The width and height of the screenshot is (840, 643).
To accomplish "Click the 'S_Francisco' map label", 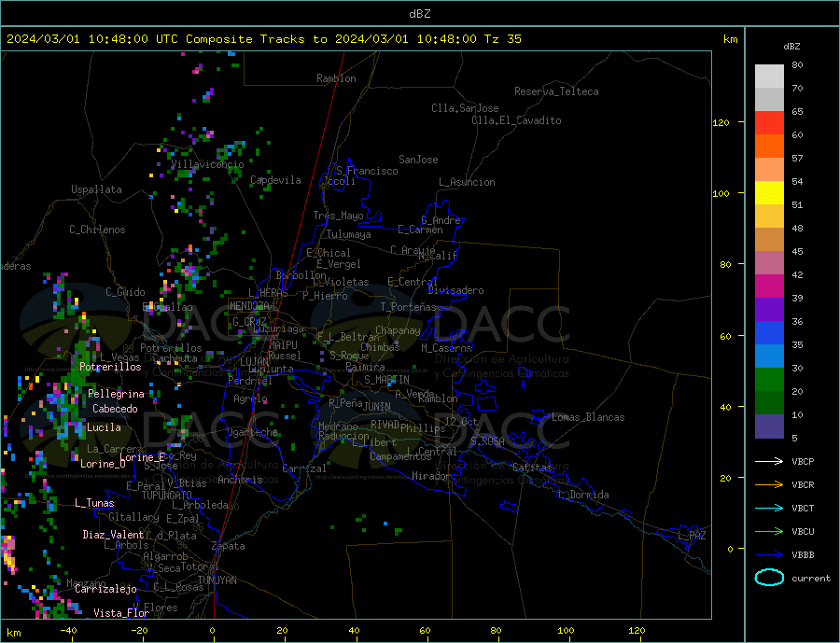I will pyautogui.click(x=367, y=172).
